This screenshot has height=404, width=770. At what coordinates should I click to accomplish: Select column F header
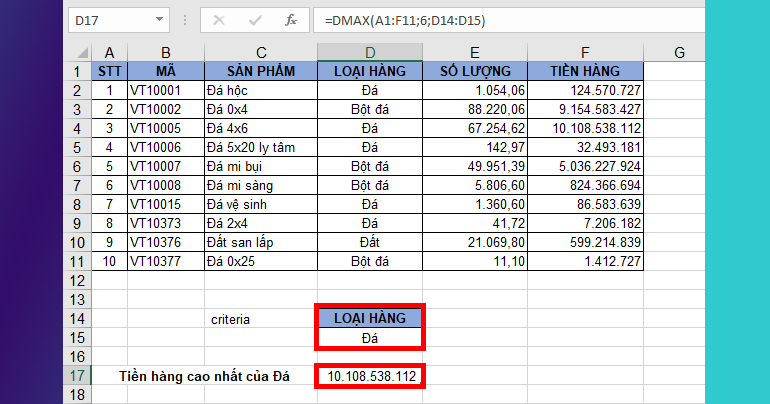(585, 53)
